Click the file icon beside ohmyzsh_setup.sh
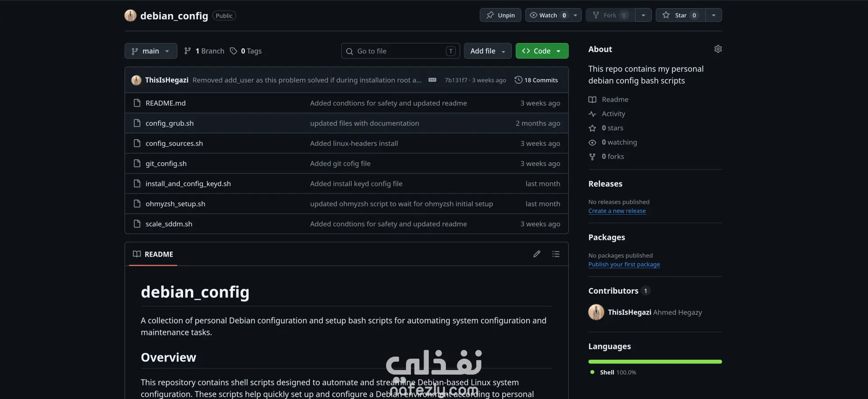868x399 pixels. (x=137, y=204)
